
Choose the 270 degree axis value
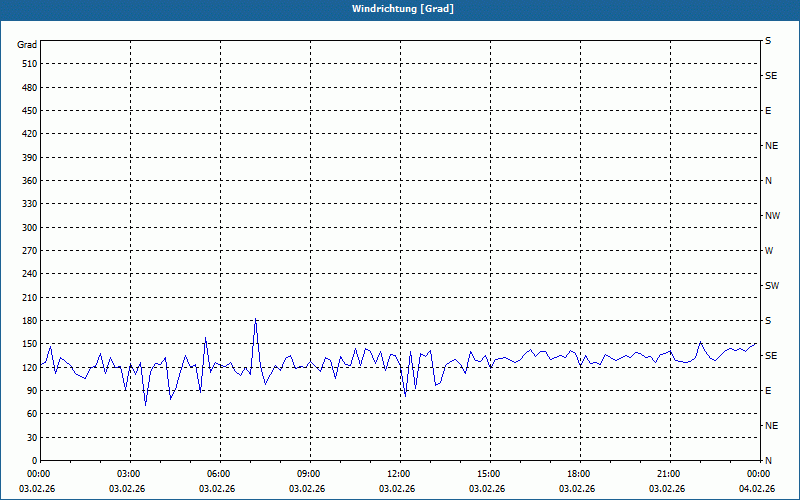30,251
